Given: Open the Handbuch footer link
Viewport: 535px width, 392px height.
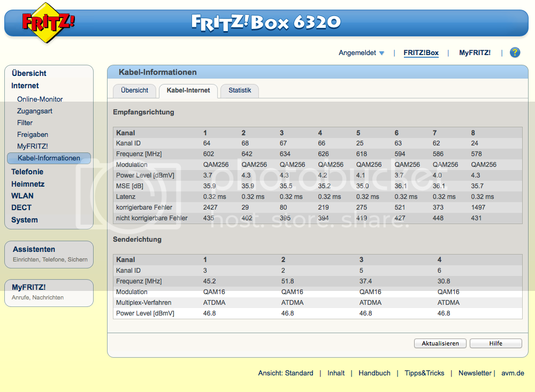Looking at the screenshot, I should [x=374, y=373].
